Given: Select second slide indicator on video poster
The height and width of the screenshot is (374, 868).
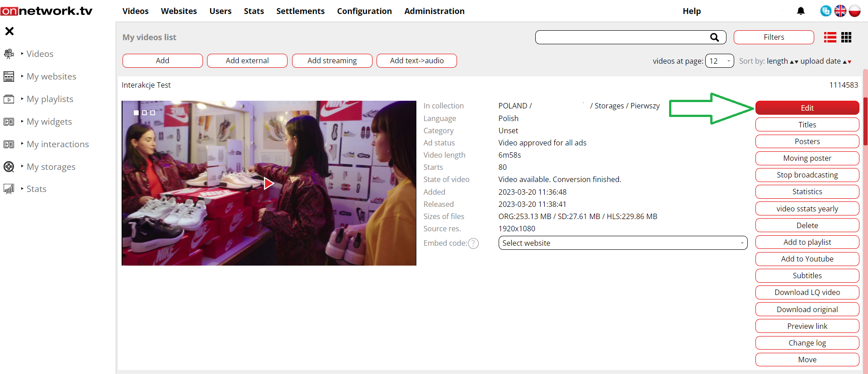Looking at the screenshot, I should (145, 112).
